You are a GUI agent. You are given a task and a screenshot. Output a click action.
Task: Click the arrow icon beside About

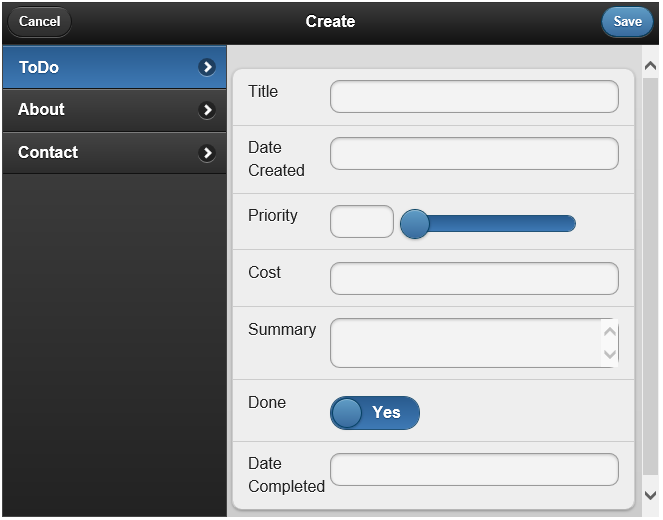207,110
